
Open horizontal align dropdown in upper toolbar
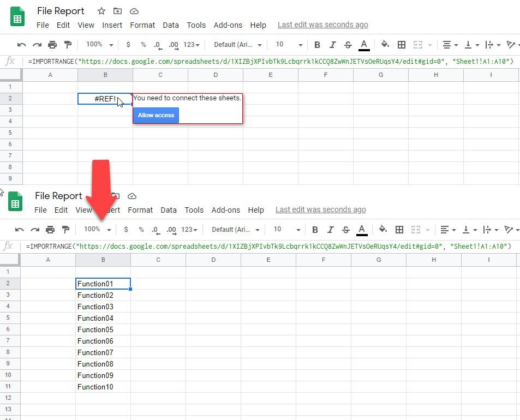[450, 45]
